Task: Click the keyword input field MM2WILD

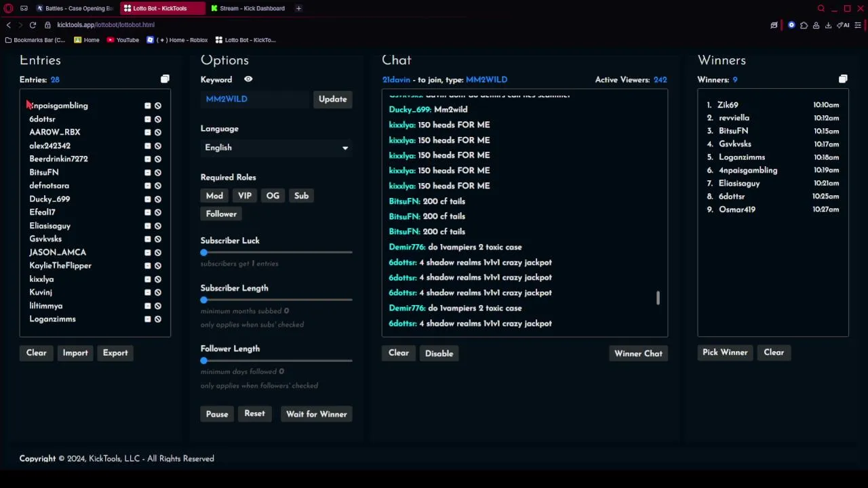Action: 255,99
